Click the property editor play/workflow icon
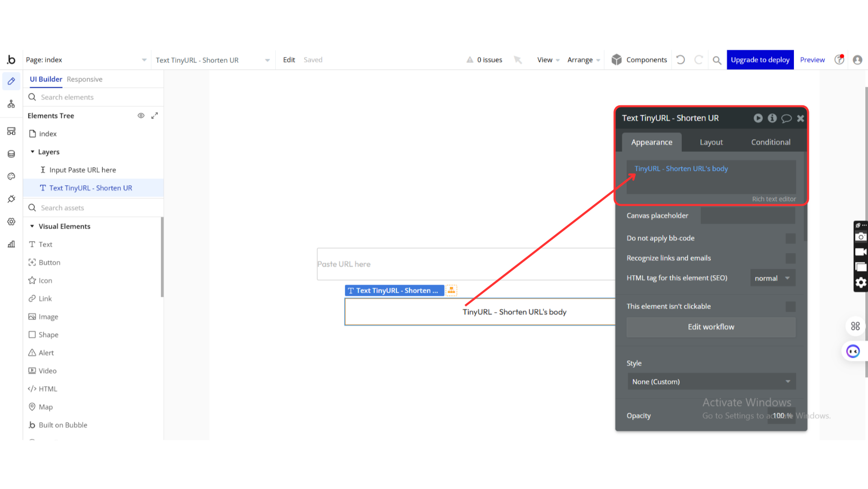The image size is (868, 489). (x=758, y=118)
